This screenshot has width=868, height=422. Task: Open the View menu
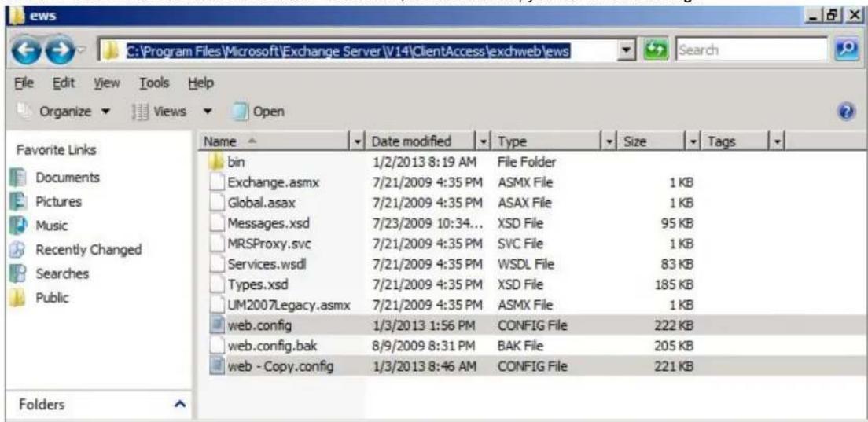(x=106, y=83)
